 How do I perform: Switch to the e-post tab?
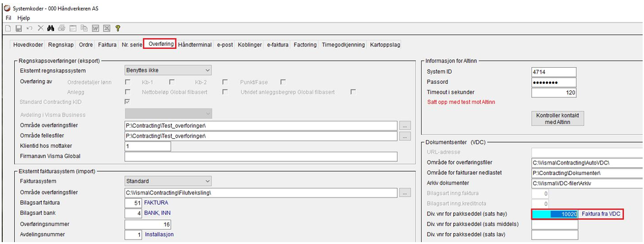tap(225, 45)
